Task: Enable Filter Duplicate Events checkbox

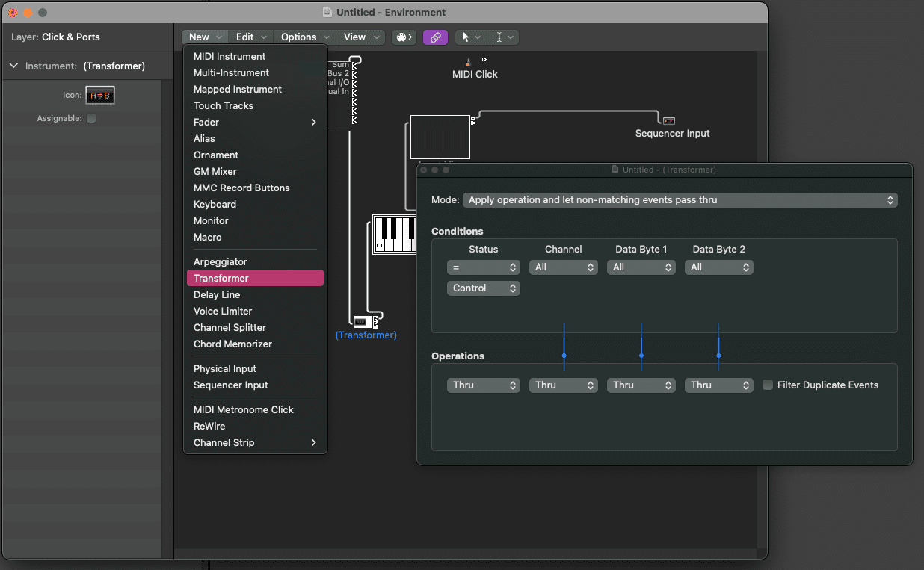Action: pos(768,385)
